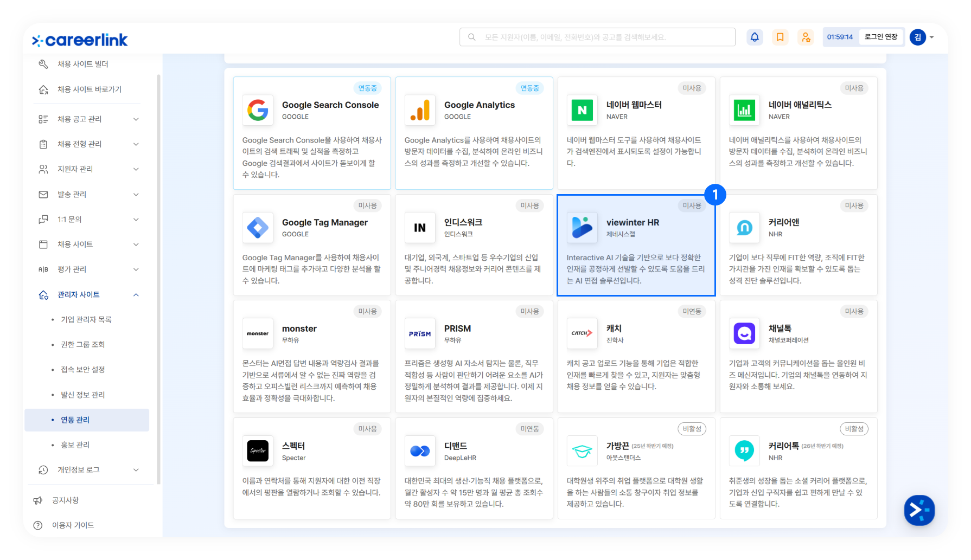Click the 미사용 badge on 네이버 웹마스터 card

[692, 88]
